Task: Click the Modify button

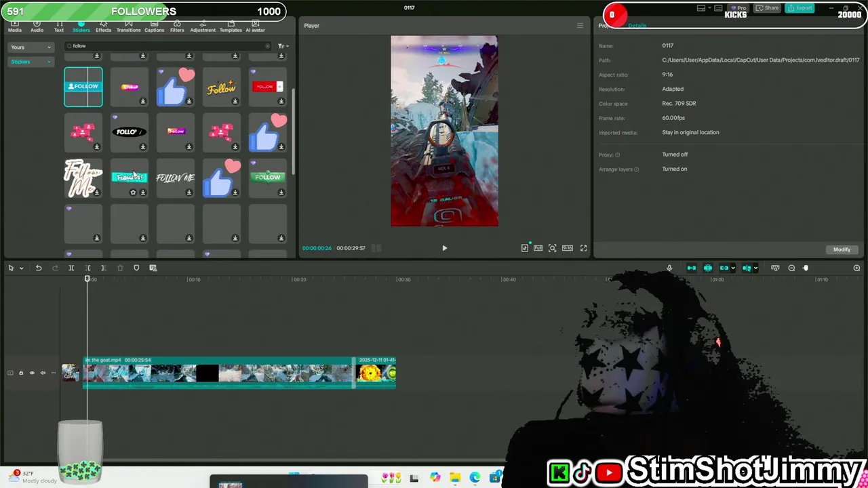Action: pos(842,249)
